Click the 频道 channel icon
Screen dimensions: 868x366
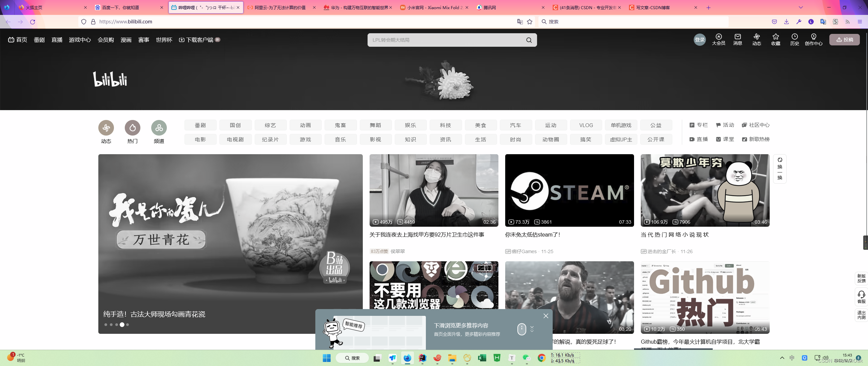pos(159,128)
